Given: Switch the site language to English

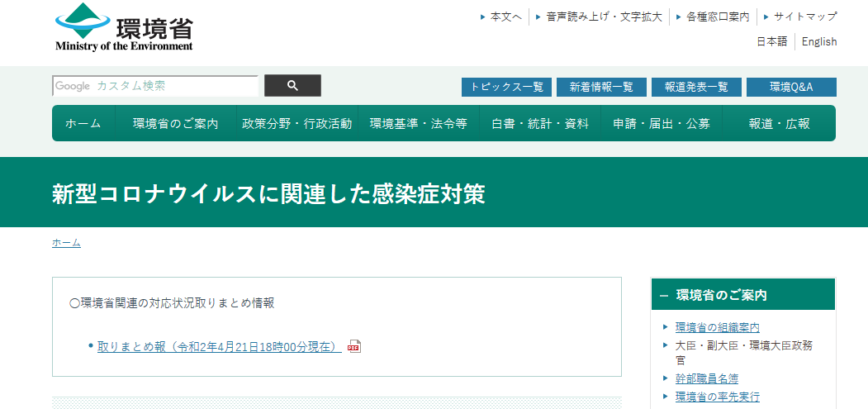Looking at the screenshot, I should coord(819,41).
